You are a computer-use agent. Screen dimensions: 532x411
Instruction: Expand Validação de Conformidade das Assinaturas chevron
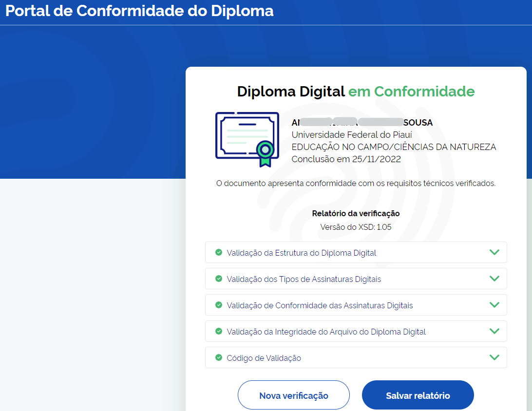pos(494,305)
